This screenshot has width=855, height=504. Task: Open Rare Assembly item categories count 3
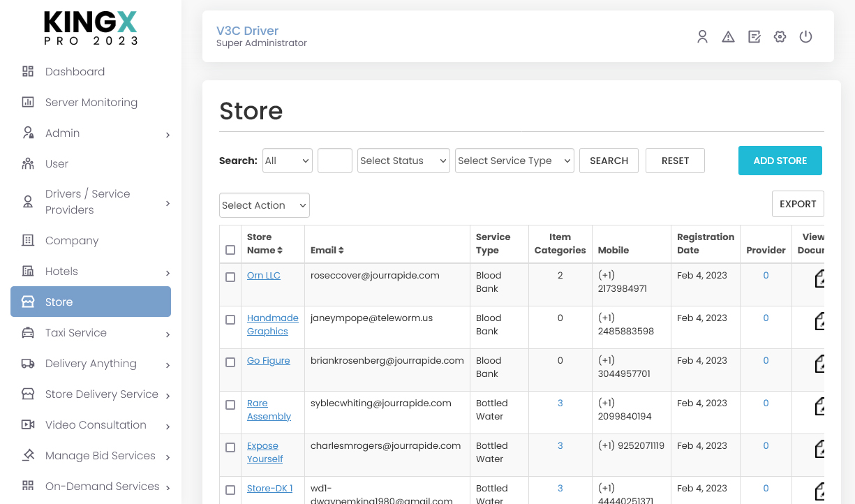coord(560,403)
